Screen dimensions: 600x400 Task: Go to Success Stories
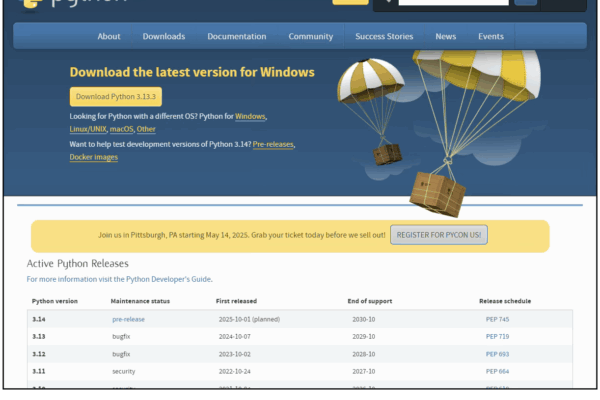tap(384, 37)
